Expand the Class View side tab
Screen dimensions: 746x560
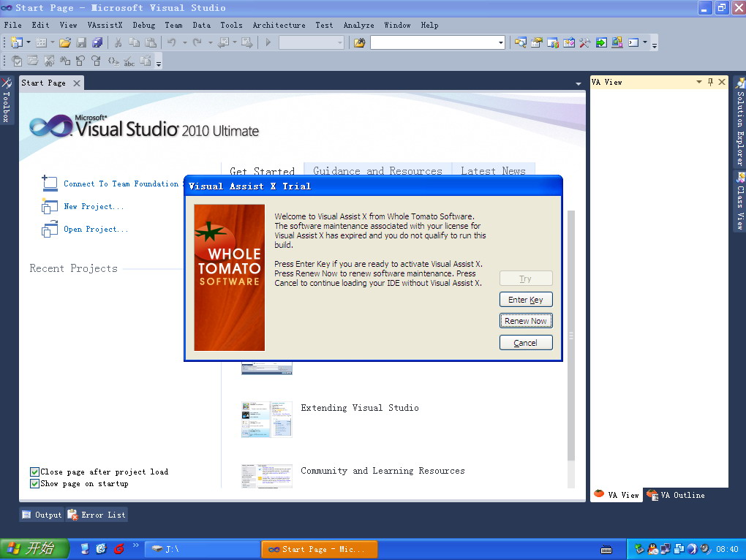[740, 201]
